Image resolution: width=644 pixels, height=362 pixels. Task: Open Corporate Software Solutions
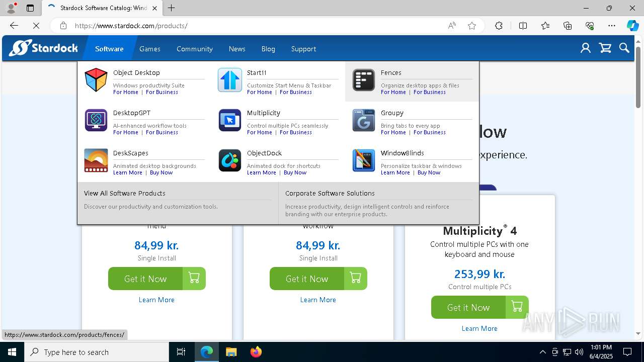coord(330,193)
